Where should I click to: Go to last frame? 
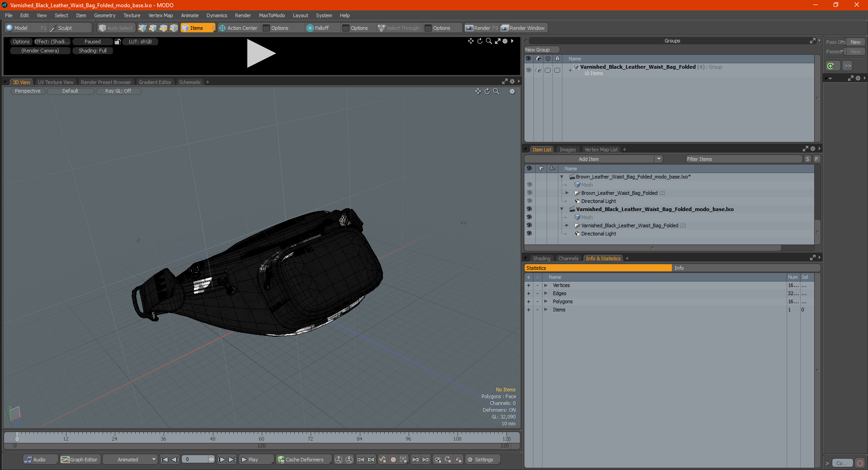[232, 460]
